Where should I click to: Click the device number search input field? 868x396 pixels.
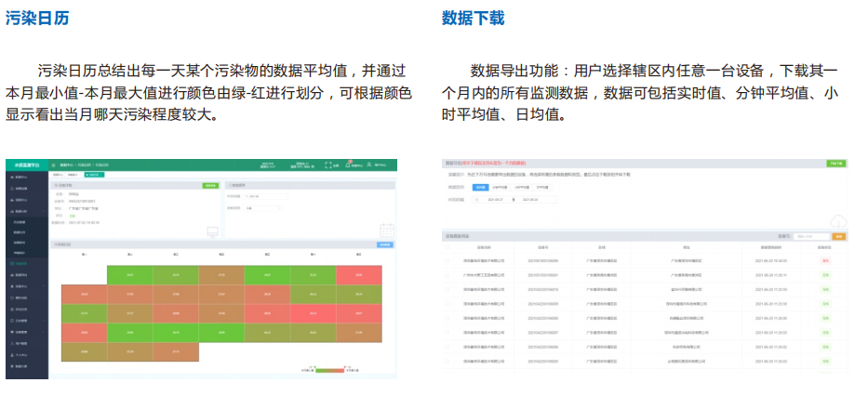pyautogui.click(x=811, y=236)
